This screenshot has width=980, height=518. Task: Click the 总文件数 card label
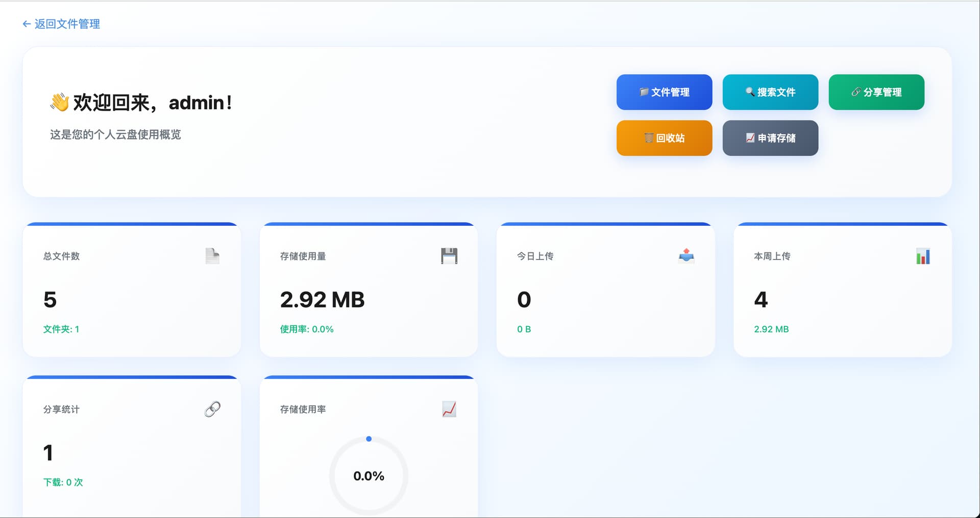coord(61,256)
